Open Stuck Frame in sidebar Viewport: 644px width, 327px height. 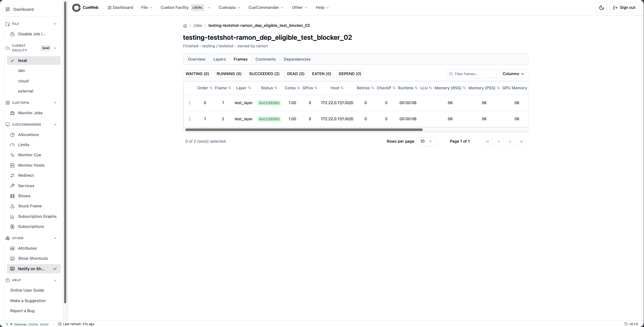[x=34, y=206]
